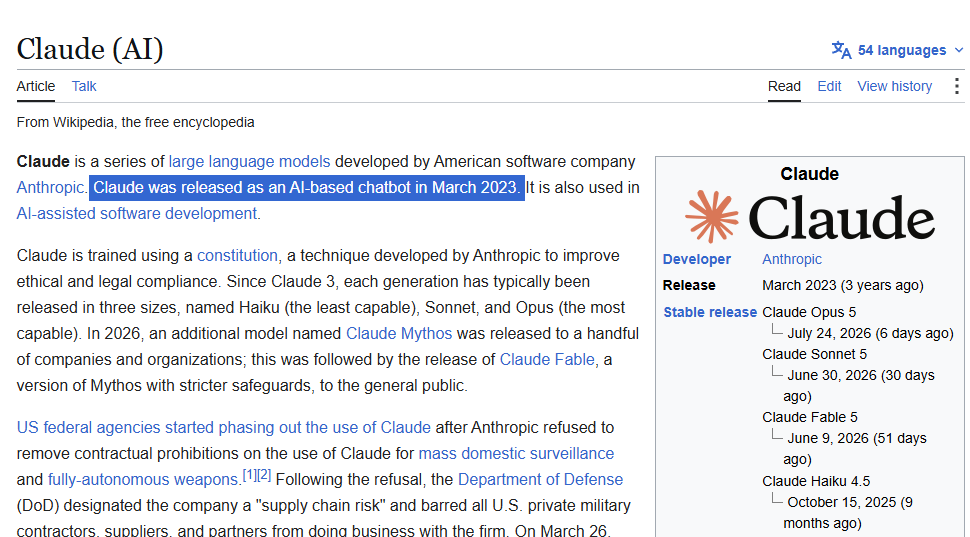Open US federal agencies phasing out Claude link
This screenshot has width=970, height=537.
pos(224,427)
